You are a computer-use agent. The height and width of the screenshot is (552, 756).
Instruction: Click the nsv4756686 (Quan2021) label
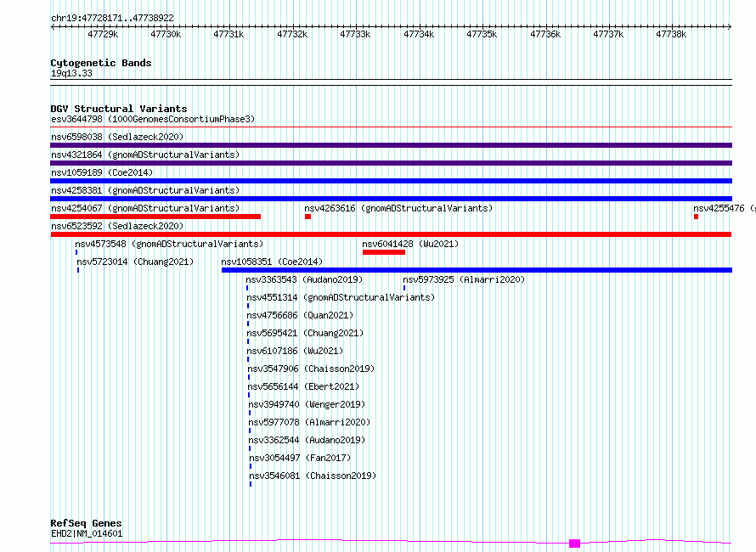[300, 315]
